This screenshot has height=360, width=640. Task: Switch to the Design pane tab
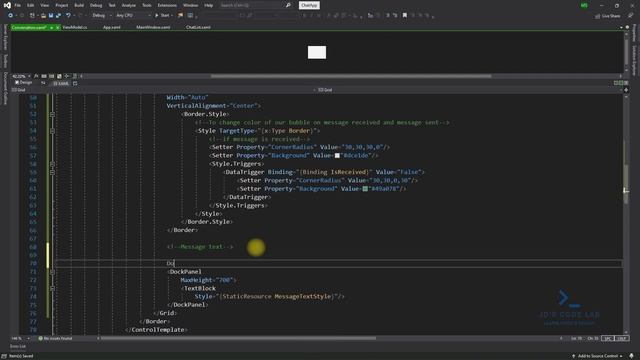(23, 83)
